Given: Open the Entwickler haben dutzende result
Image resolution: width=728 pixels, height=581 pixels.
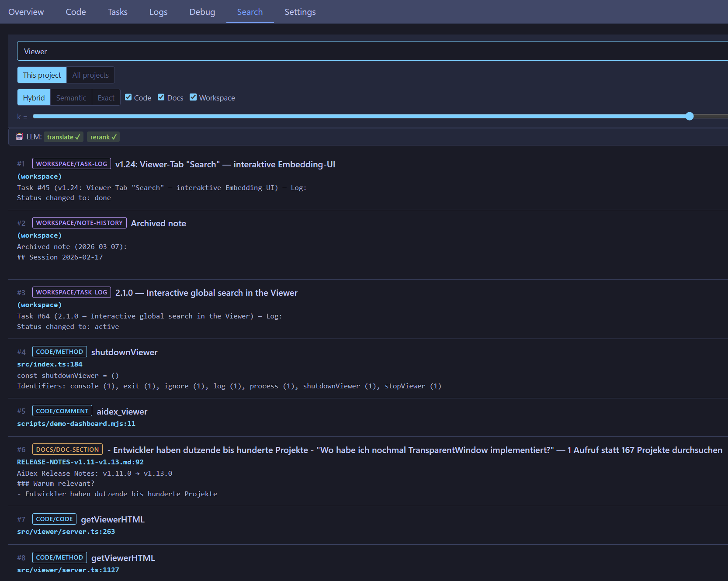Looking at the screenshot, I should click(415, 450).
